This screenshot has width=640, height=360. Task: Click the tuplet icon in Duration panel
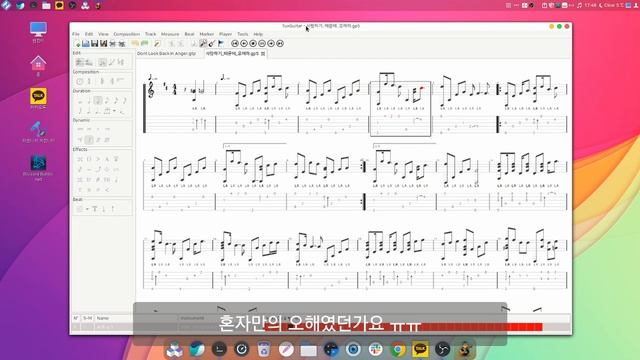coord(107,111)
